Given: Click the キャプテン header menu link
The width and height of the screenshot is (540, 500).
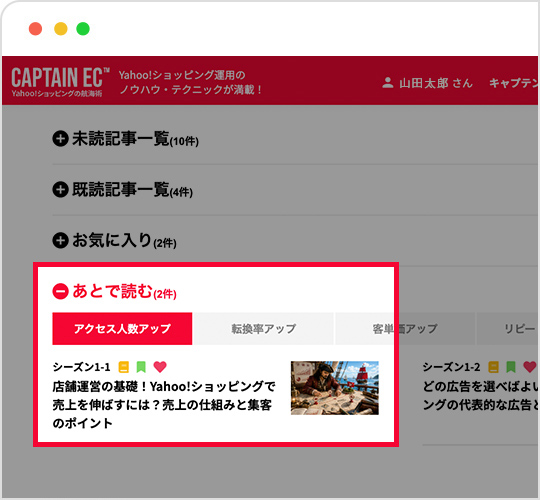Looking at the screenshot, I should click(x=514, y=83).
